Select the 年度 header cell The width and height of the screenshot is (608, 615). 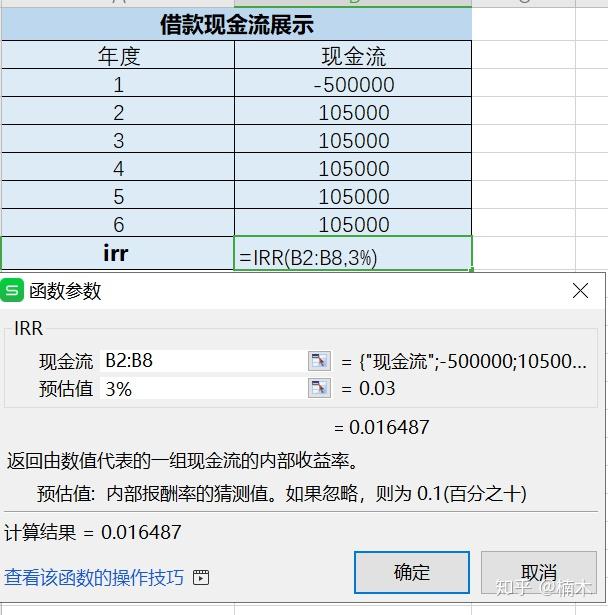118,55
